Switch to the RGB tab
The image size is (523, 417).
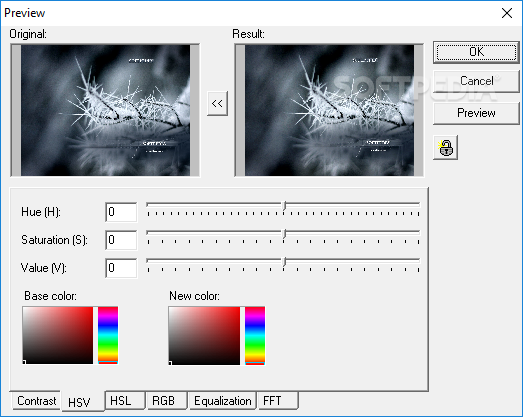(x=166, y=400)
